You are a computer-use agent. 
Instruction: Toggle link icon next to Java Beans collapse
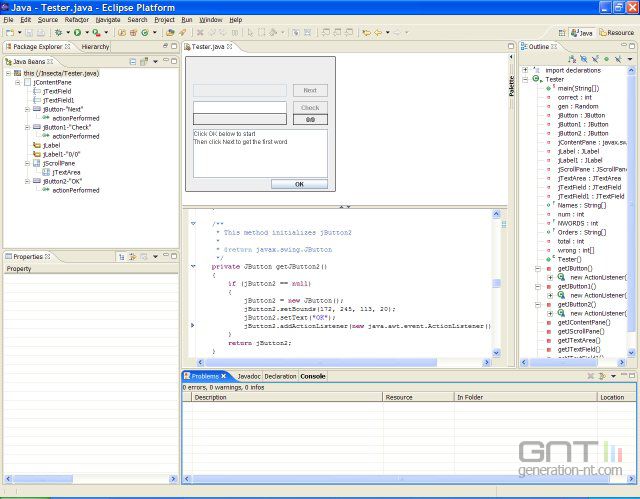click(x=144, y=62)
